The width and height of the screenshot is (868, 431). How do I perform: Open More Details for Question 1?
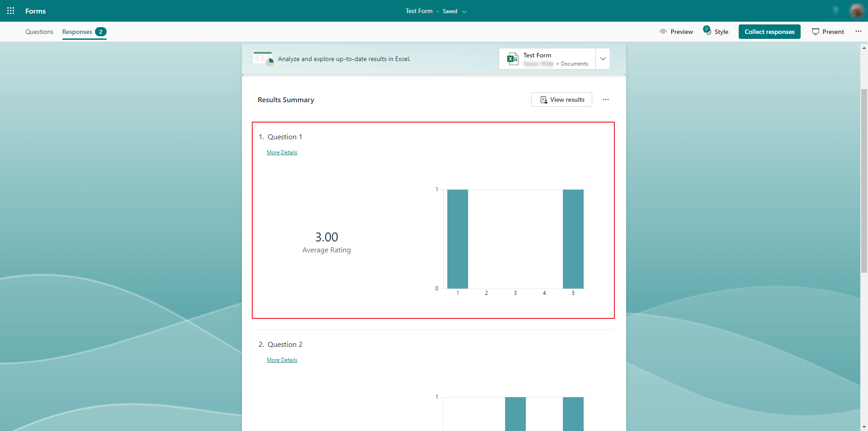pyautogui.click(x=282, y=152)
